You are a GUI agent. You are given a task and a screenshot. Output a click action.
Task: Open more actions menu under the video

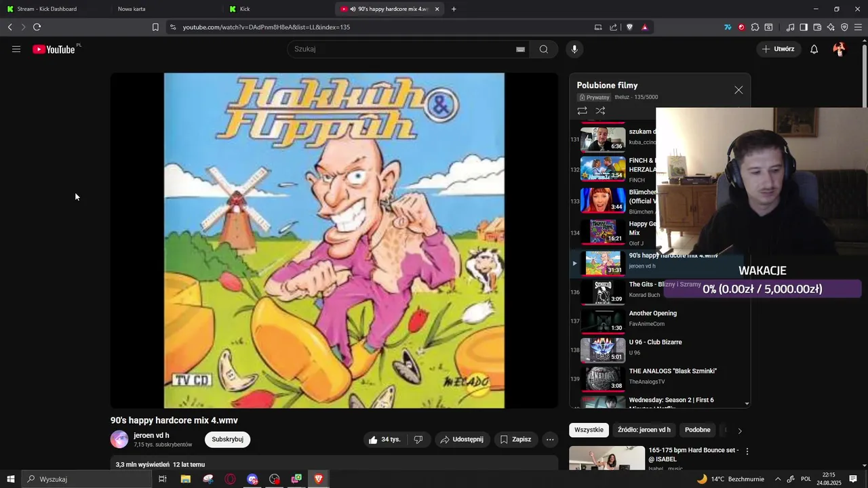(x=550, y=439)
